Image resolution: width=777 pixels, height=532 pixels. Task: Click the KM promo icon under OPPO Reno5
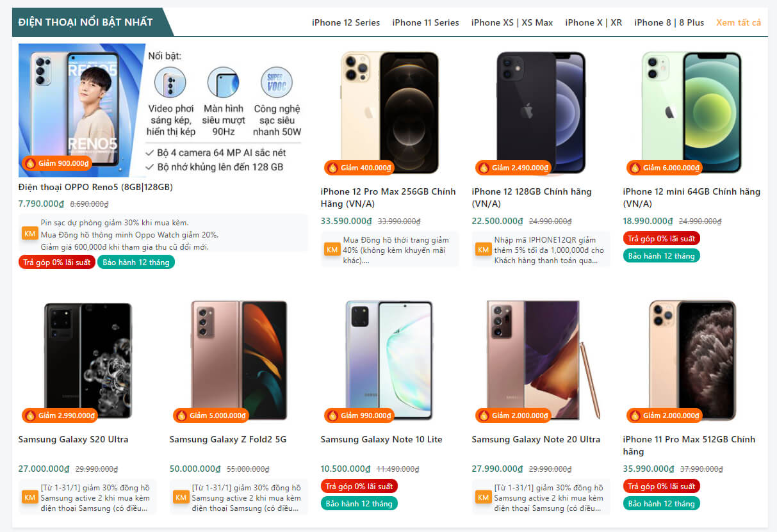(x=29, y=234)
